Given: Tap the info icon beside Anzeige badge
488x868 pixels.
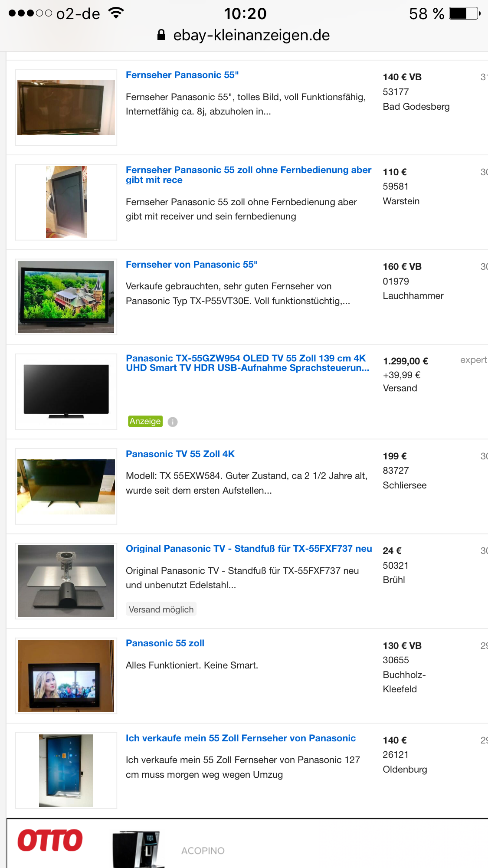Looking at the screenshot, I should [x=173, y=422].
